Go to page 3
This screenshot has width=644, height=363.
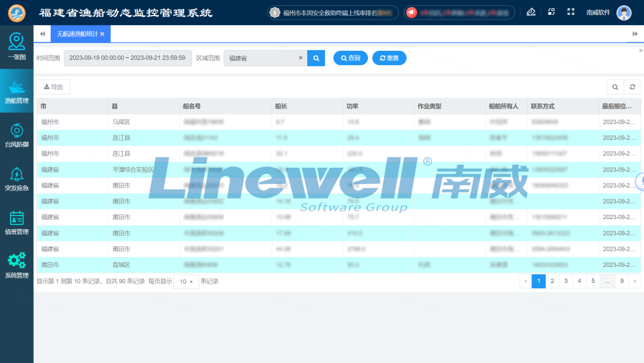click(x=566, y=281)
